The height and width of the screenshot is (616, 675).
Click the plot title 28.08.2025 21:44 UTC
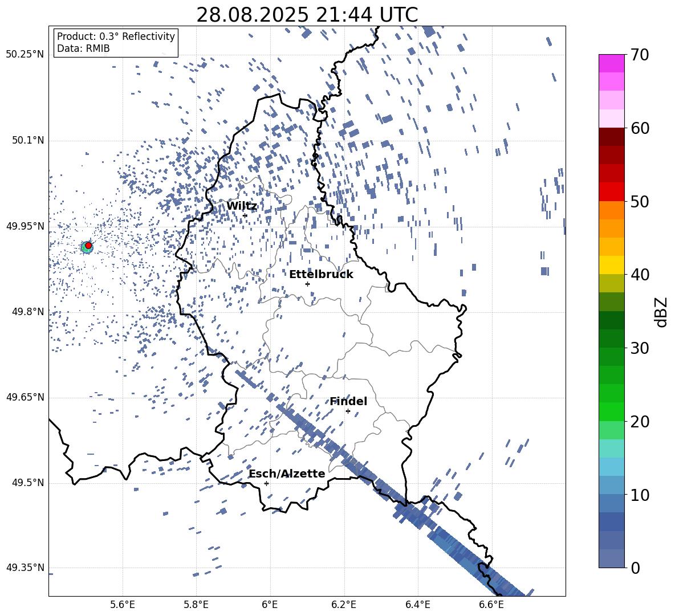point(307,15)
